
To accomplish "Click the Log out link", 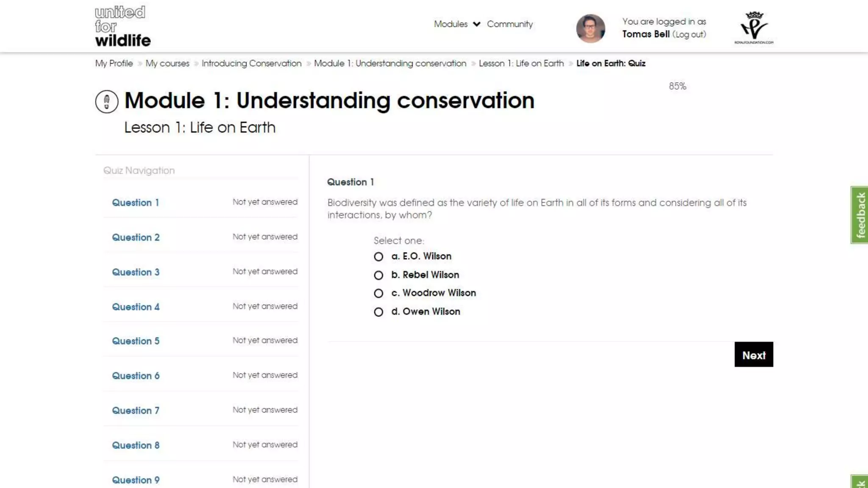I will (x=689, y=34).
